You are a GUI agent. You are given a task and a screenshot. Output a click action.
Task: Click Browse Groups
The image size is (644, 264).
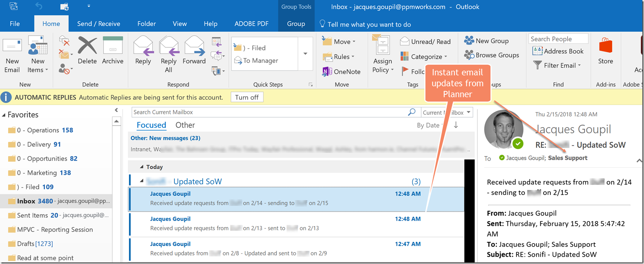tap(492, 55)
